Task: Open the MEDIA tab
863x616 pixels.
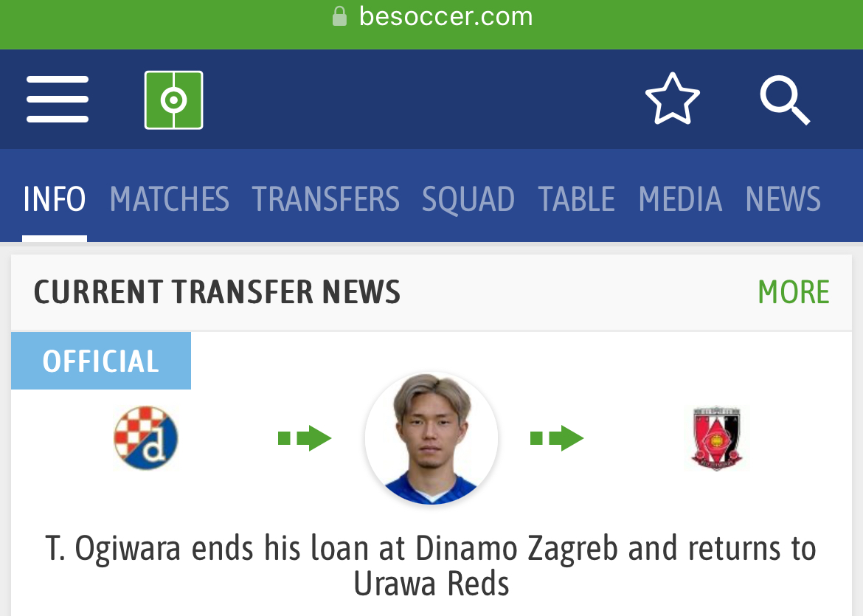Action: tap(680, 198)
